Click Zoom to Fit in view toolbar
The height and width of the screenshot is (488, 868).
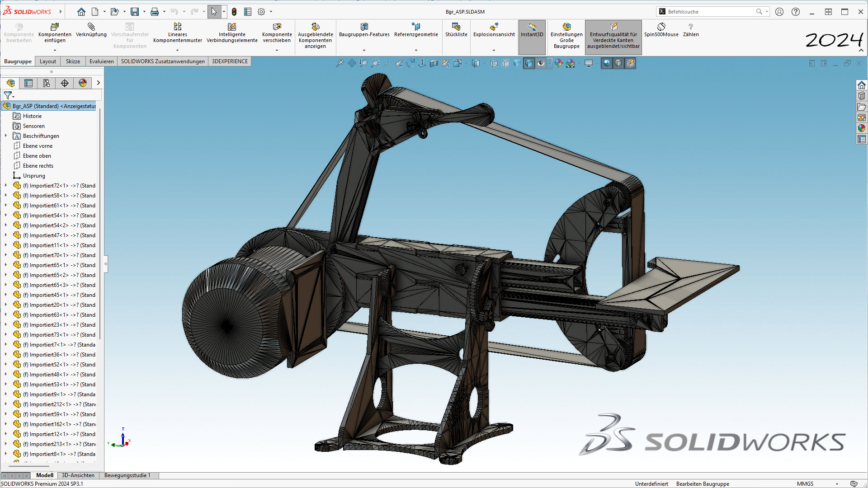coord(340,64)
